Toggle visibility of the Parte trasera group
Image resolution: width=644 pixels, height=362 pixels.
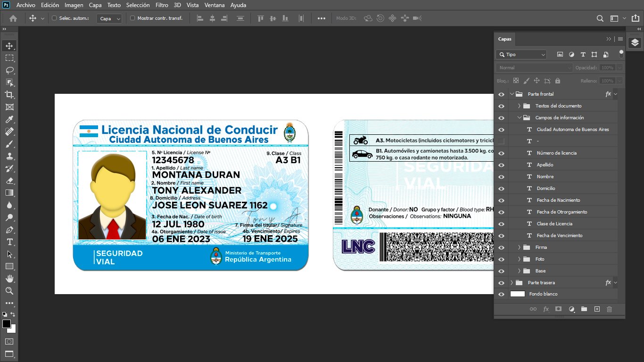click(x=501, y=283)
